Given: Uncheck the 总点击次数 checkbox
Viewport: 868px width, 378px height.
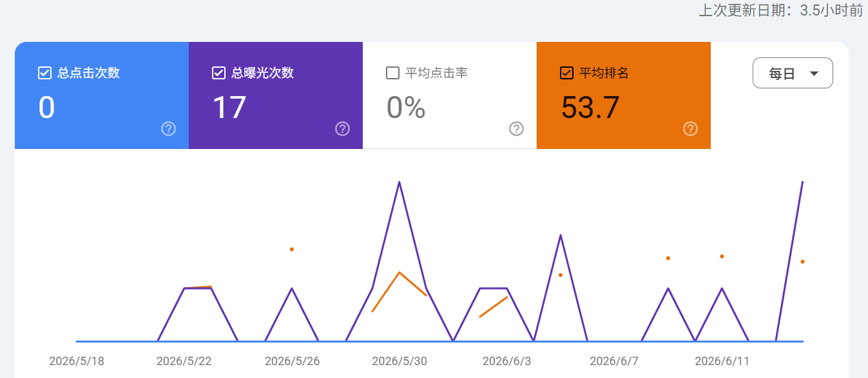Looking at the screenshot, I should click(44, 73).
